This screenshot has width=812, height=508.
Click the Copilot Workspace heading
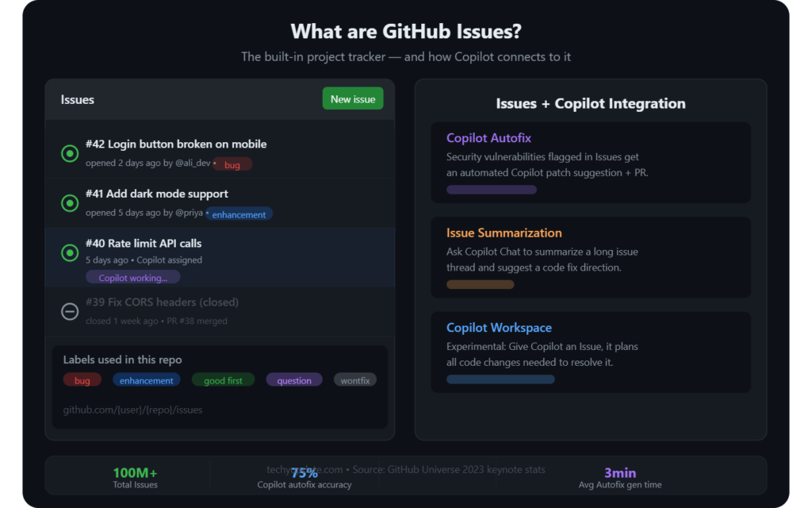click(x=500, y=328)
